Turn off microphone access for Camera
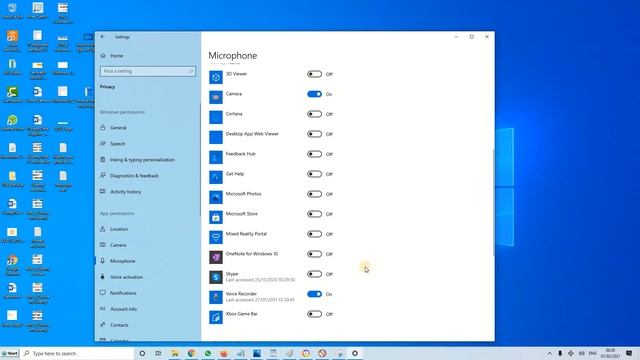Image resolution: width=640 pixels, height=360 pixels. point(314,94)
